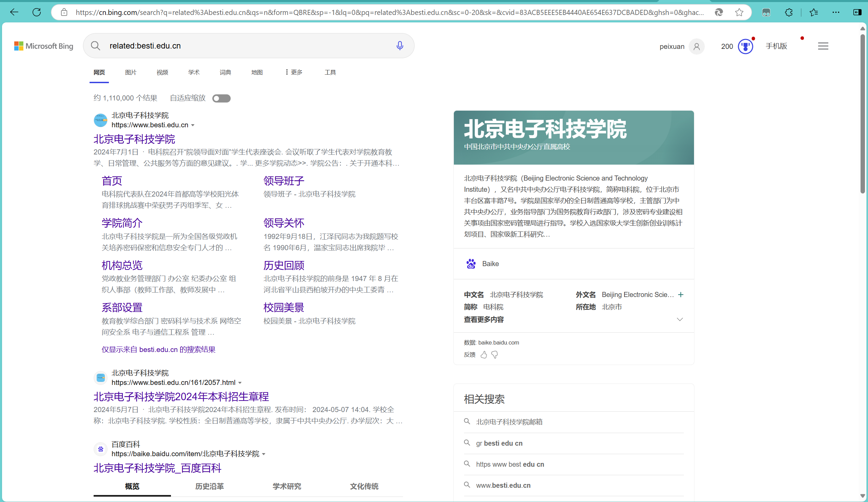Open the 校园美景 sitelink
The image size is (868, 502).
tap(284, 308)
